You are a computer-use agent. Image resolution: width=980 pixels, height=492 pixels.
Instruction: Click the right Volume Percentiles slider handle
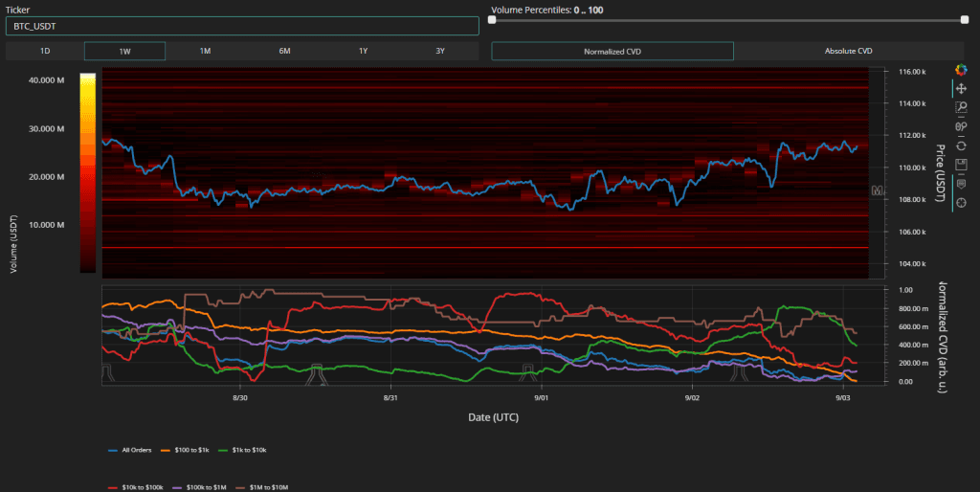pyautogui.click(x=965, y=19)
